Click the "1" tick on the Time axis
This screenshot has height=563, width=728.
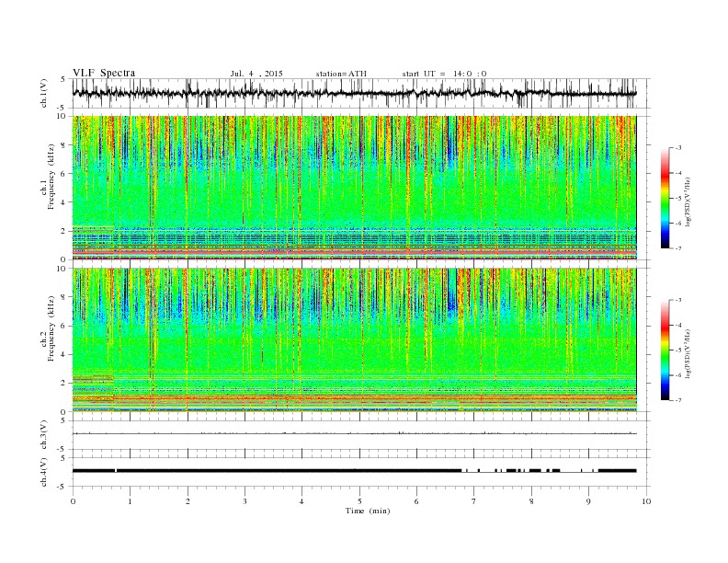pyautogui.click(x=130, y=501)
